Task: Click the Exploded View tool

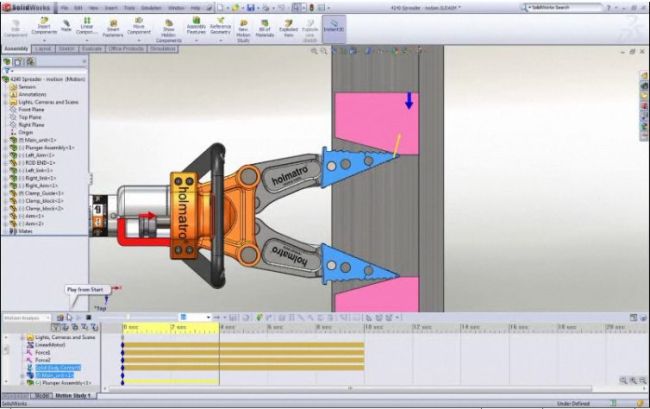Action: click(x=289, y=29)
